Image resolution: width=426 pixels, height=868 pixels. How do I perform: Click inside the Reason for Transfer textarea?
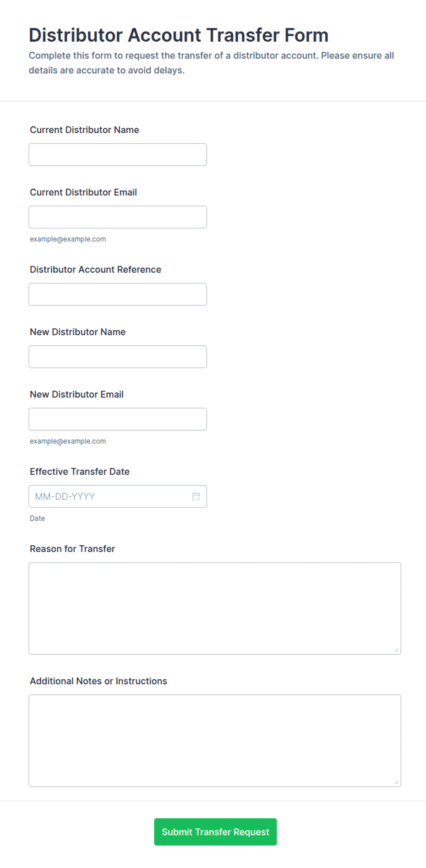215,608
